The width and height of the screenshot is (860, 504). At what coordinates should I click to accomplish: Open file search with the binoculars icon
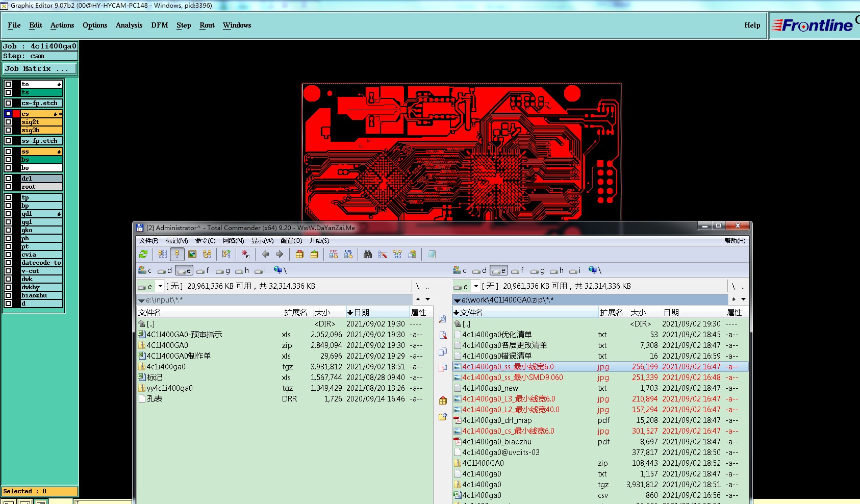pos(368,254)
